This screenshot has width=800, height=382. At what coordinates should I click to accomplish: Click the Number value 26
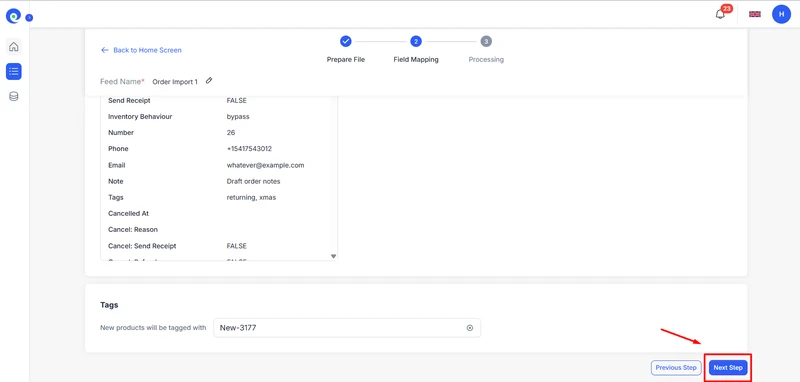(231, 133)
